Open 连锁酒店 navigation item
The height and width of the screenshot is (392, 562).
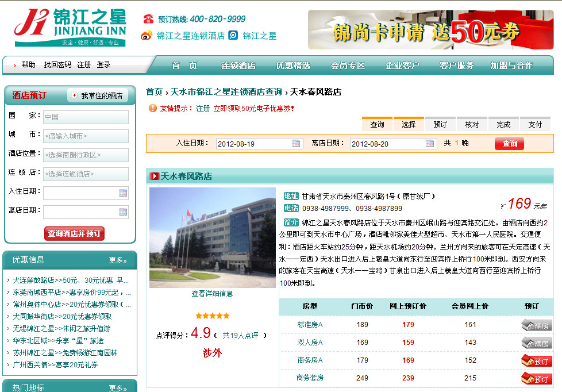point(238,66)
